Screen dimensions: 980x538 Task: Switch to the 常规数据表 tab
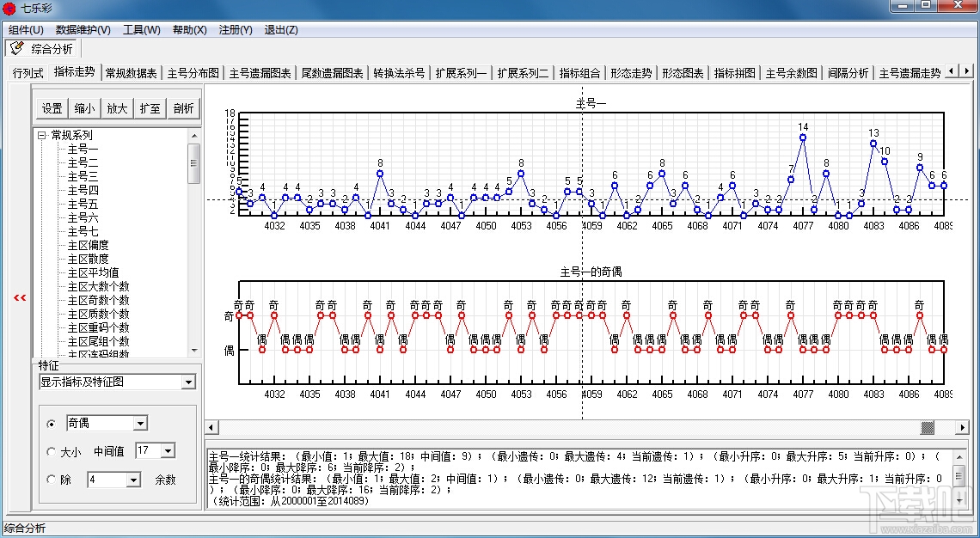pos(132,73)
